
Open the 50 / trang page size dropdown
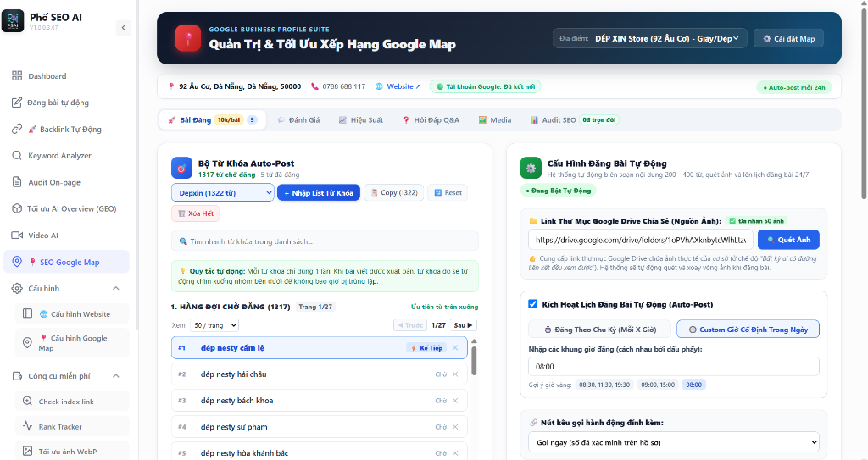[x=214, y=325]
